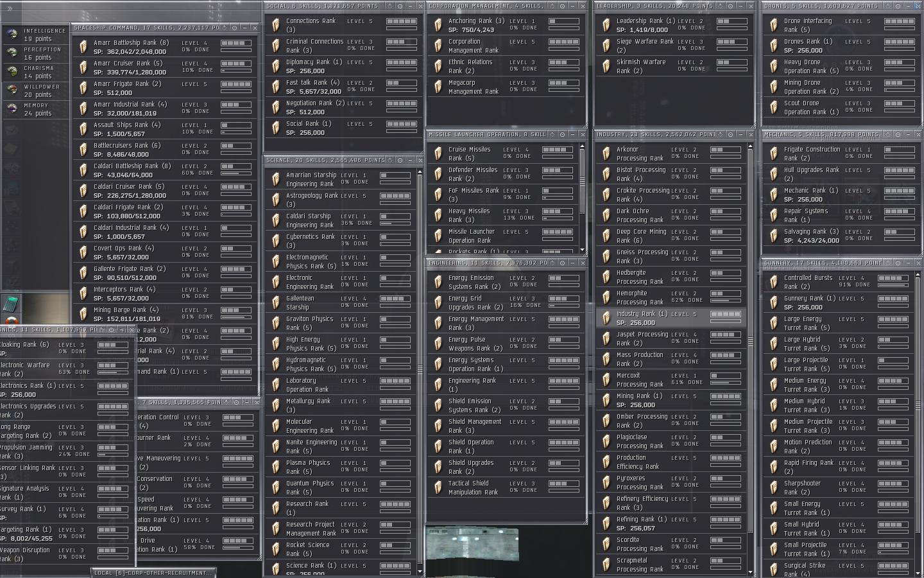924x578 pixels.
Task: Select the Electronic Warfare skill row
Action: 65,369
